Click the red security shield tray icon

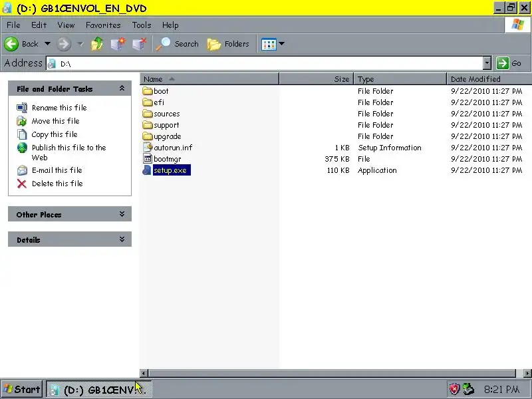click(455, 389)
